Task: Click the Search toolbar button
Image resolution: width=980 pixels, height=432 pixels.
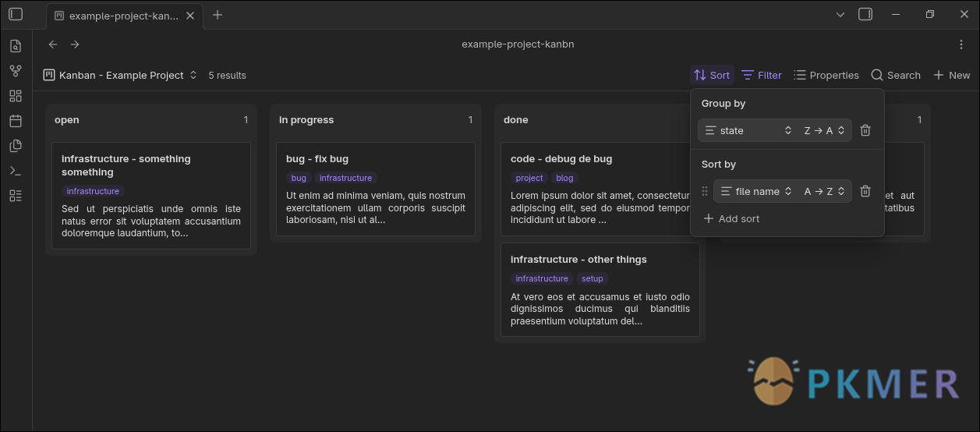Action: pos(896,75)
